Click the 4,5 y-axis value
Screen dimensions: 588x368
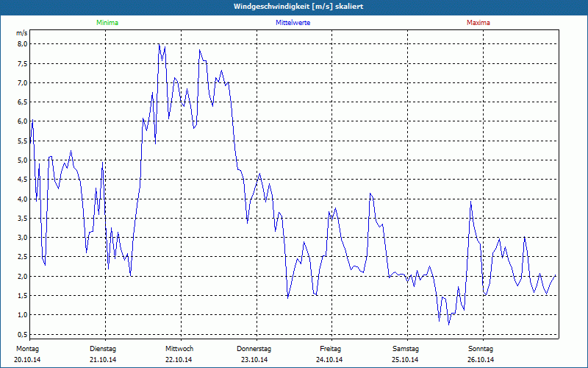(x=23, y=180)
